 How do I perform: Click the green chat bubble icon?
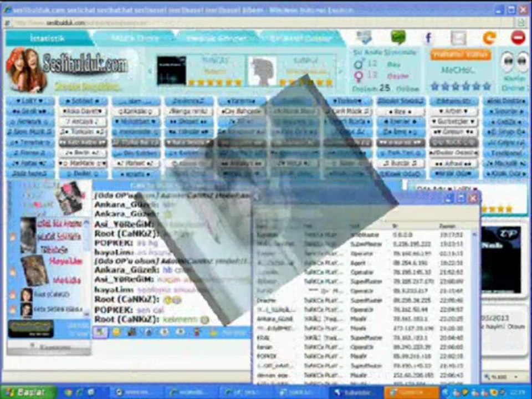tap(398, 37)
